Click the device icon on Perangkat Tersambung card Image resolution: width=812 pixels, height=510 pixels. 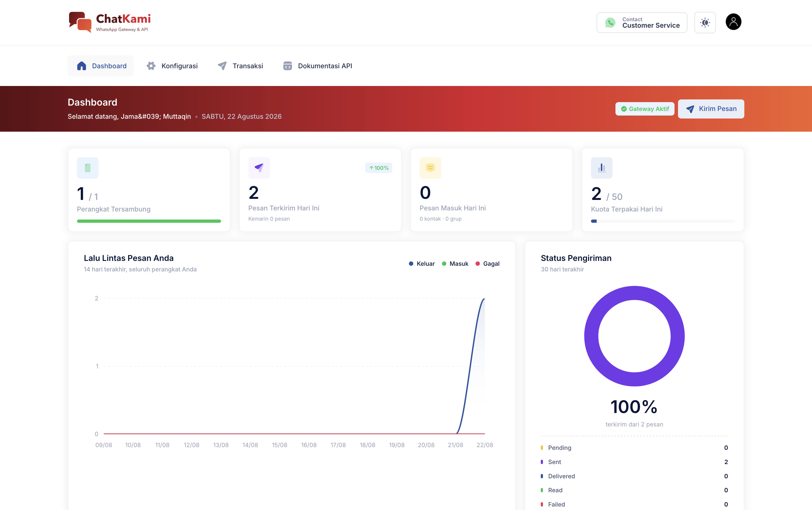click(x=88, y=168)
